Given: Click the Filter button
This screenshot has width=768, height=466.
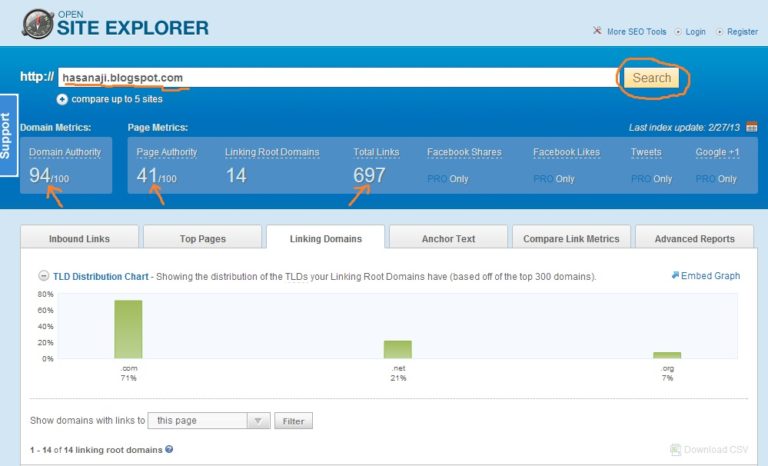Looking at the screenshot, I should 293,421.
